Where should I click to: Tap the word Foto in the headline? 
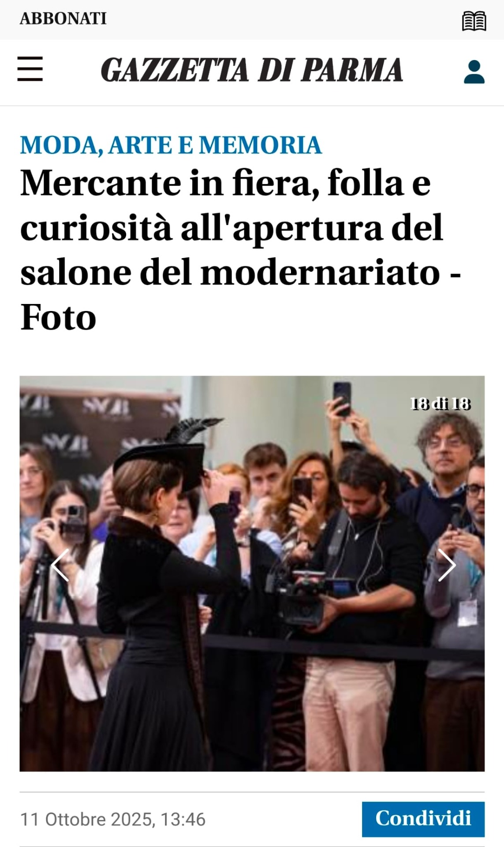tap(58, 318)
